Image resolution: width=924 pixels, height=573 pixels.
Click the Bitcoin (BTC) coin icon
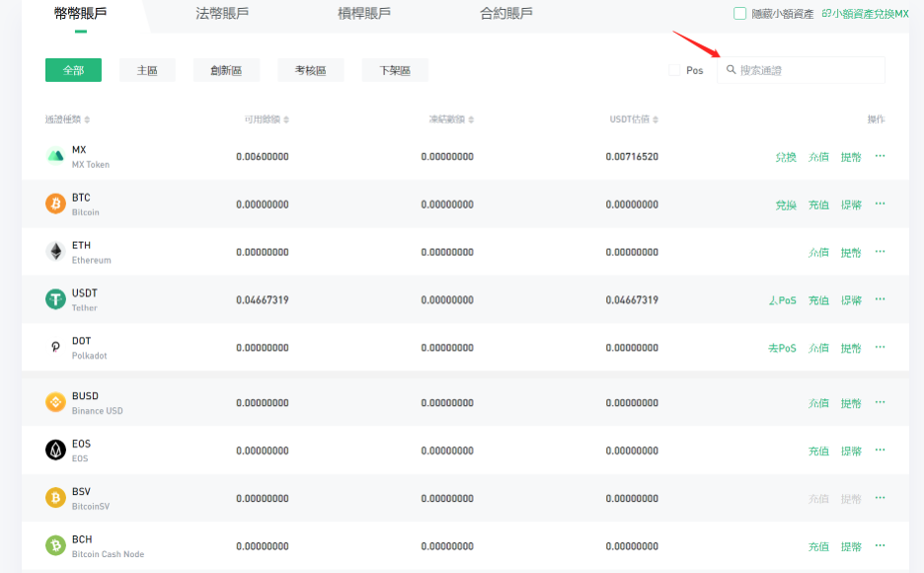(x=56, y=204)
